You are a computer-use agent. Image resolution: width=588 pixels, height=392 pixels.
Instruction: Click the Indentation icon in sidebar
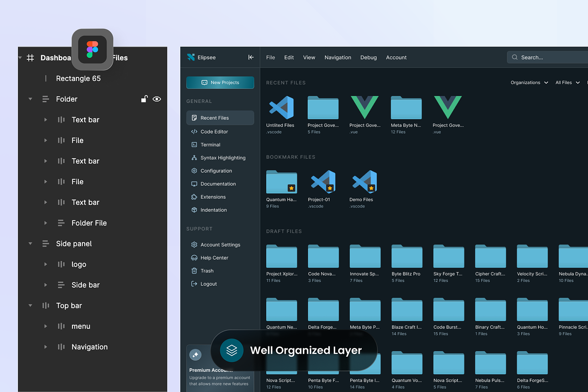pyautogui.click(x=194, y=210)
